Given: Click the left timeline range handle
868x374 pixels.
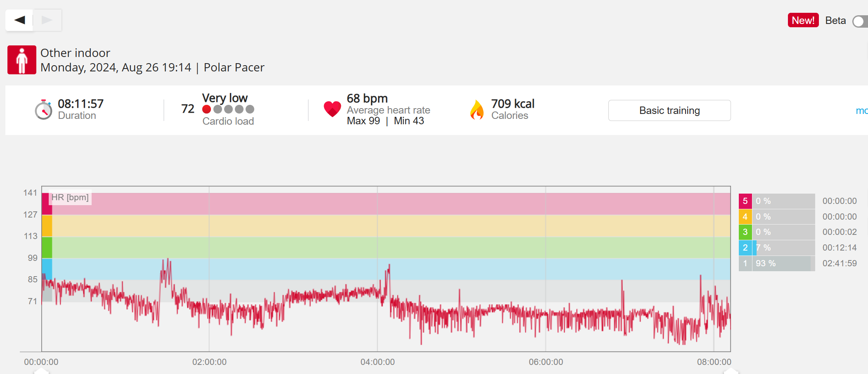Looking at the screenshot, I should [x=41, y=371].
